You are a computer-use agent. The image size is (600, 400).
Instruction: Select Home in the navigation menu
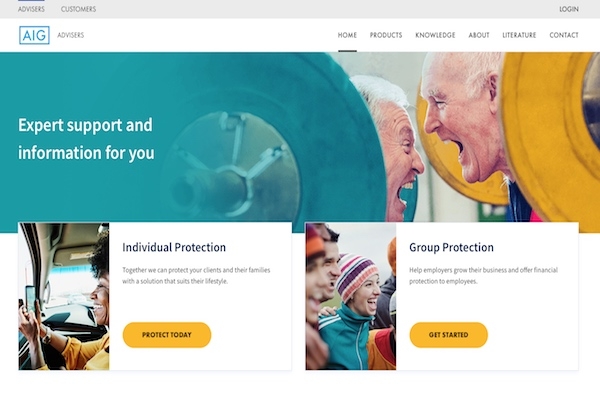pos(347,35)
